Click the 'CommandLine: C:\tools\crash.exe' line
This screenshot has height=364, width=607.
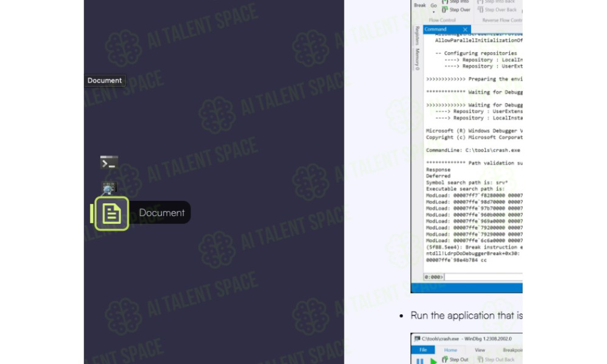click(x=473, y=150)
